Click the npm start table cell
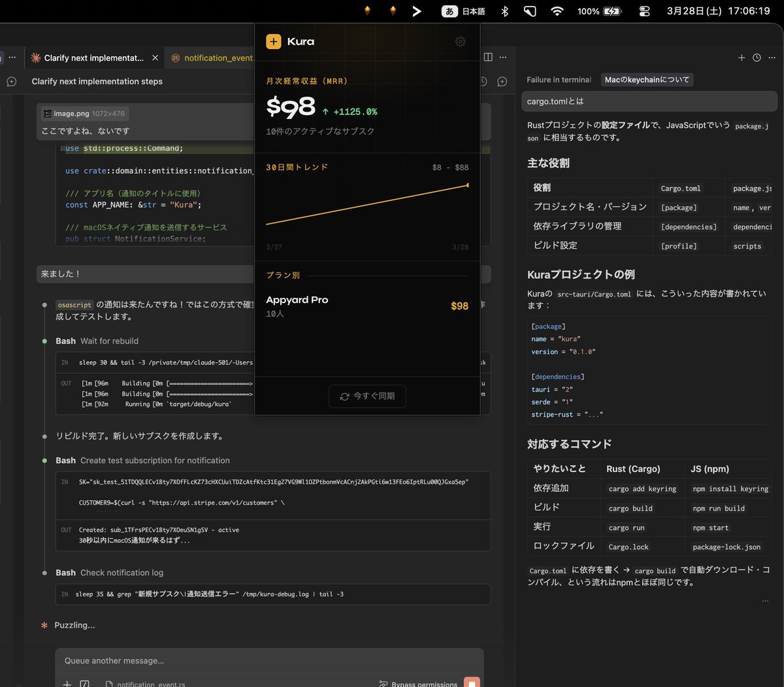This screenshot has width=784, height=687. pos(711,528)
